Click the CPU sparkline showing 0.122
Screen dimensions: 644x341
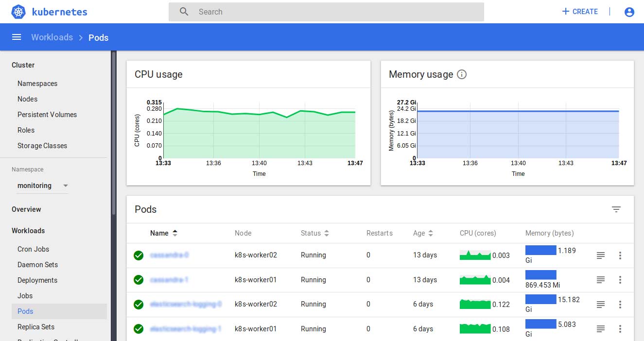pyautogui.click(x=475, y=305)
